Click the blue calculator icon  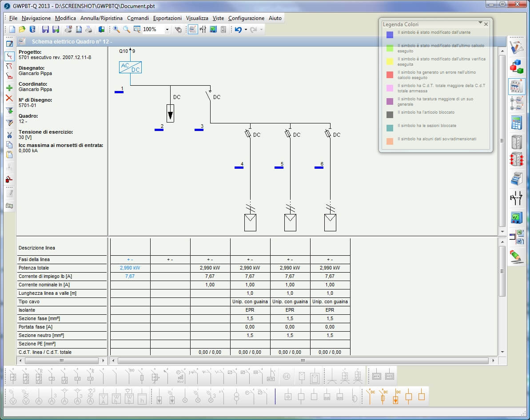click(517, 123)
